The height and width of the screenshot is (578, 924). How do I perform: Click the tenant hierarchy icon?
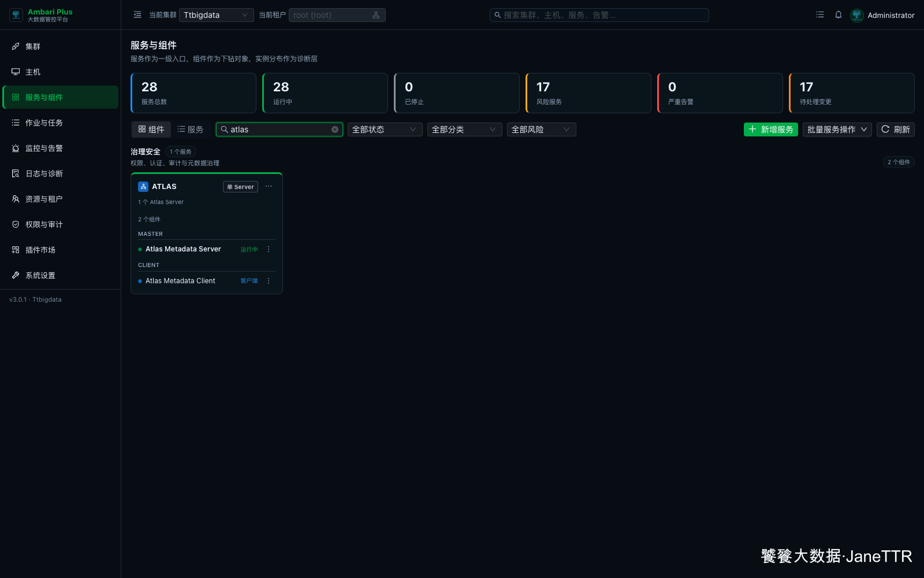tap(376, 15)
